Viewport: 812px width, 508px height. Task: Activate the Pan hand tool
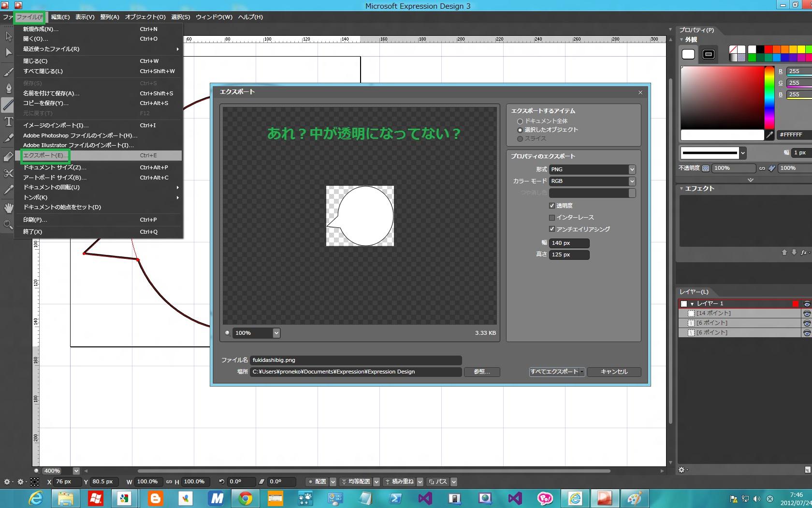tap(8, 208)
